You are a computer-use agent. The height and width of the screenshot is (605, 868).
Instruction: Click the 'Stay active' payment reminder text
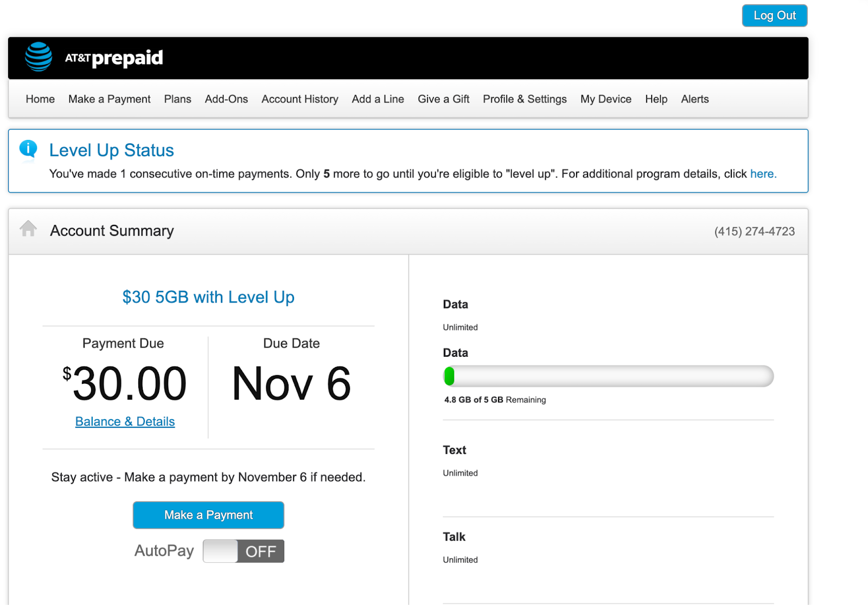(x=208, y=477)
